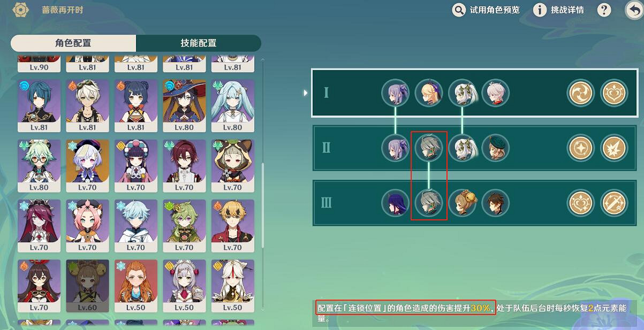
Task: Click the back arrow icon at top right
Action: (634, 10)
